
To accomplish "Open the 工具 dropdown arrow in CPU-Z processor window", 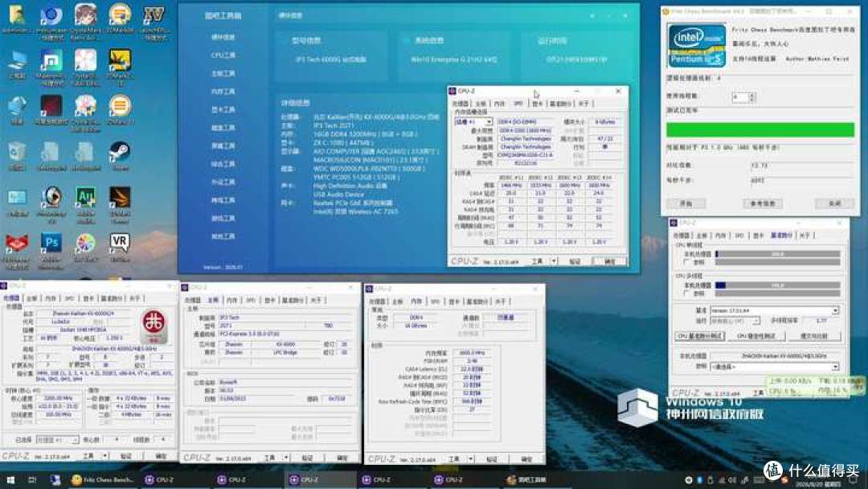I will click(105, 456).
